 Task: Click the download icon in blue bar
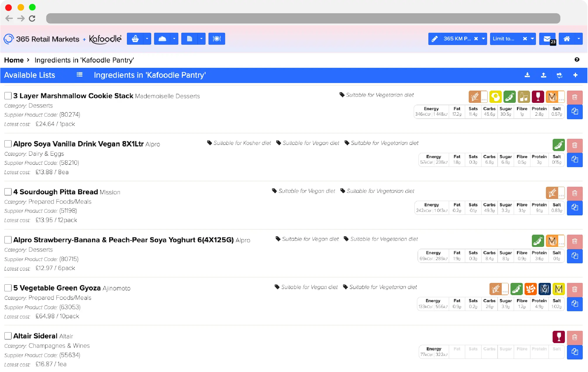pyautogui.click(x=527, y=75)
